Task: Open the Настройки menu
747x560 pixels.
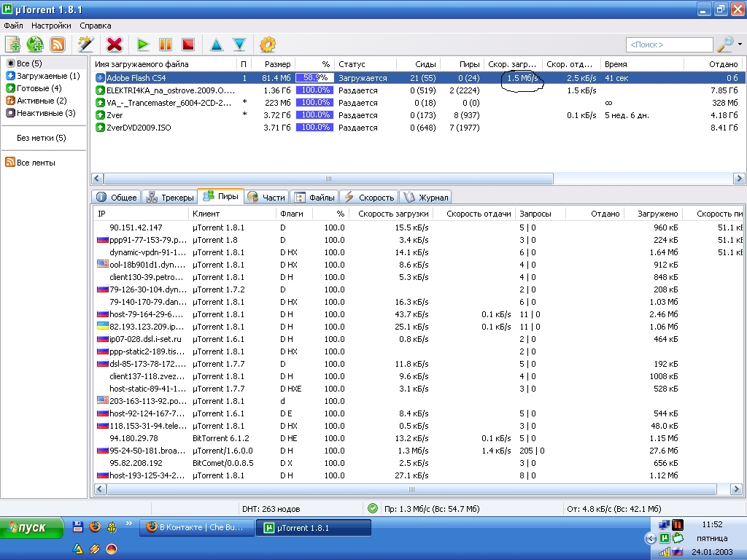Action: pos(51,25)
